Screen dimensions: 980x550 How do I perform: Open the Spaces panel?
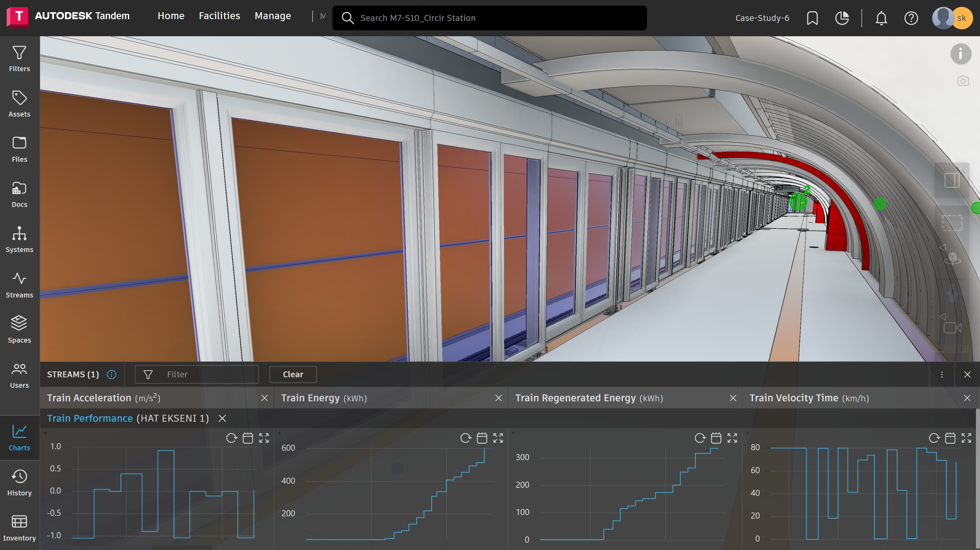pos(19,330)
